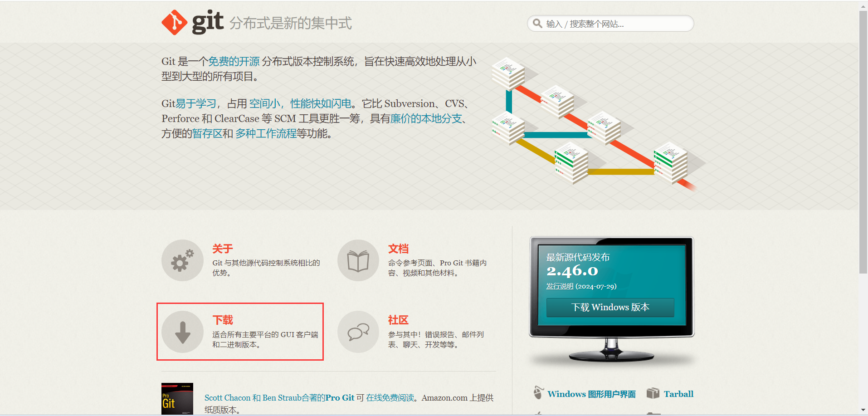Click the down-arrow icon for 下载
Screen dimensions: 868x416
click(182, 332)
